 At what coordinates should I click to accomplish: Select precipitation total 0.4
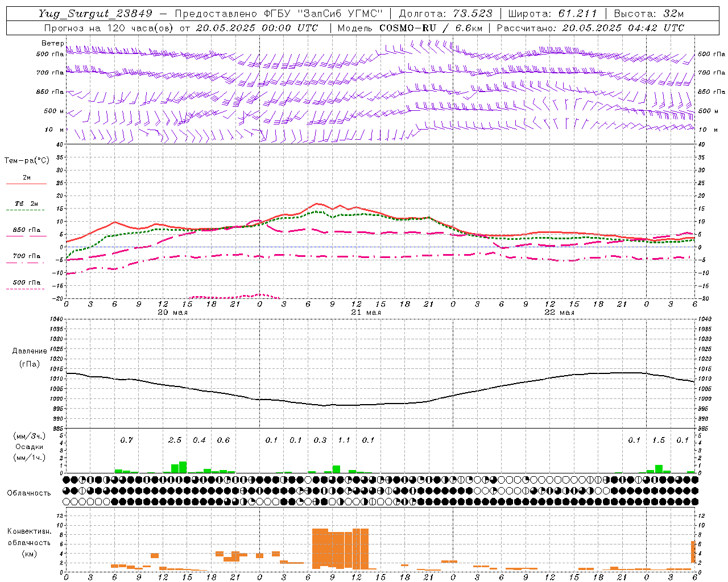click(x=199, y=440)
